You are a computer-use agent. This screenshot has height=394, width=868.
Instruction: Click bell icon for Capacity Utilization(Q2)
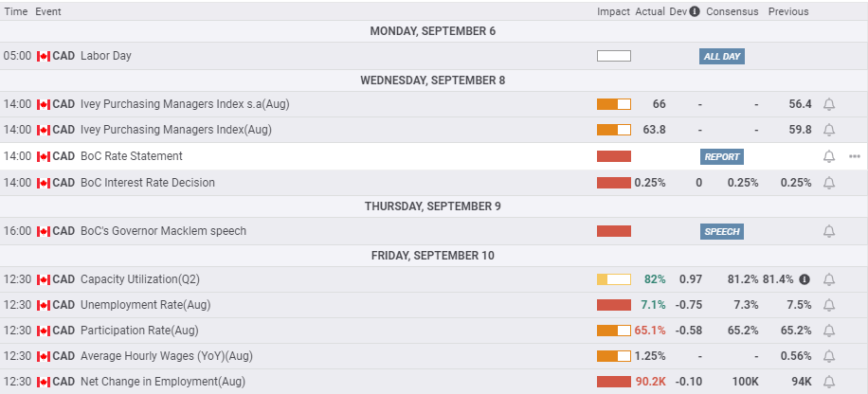pyautogui.click(x=829, y=279)
